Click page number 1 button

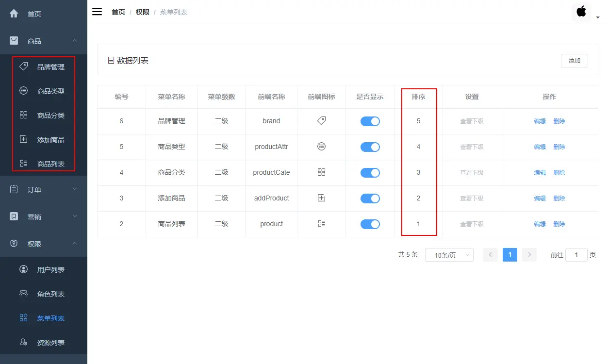click(x=510, y=255)
